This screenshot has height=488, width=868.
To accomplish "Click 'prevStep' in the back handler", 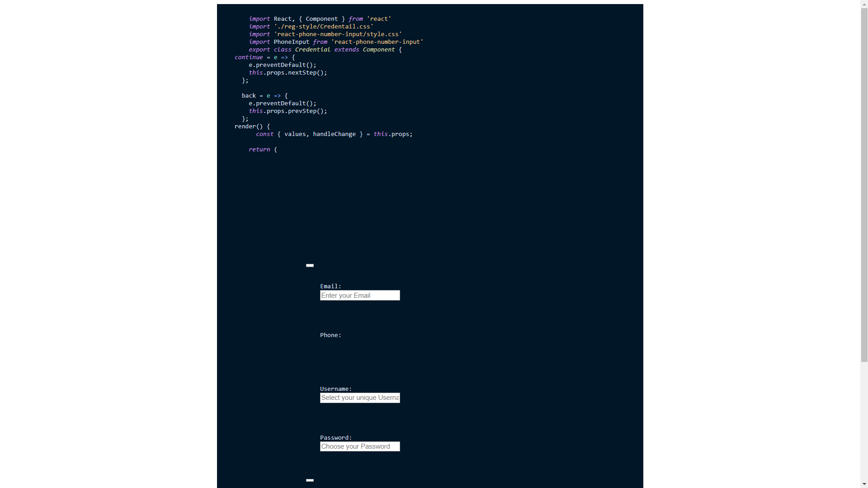I will [x=302, y=111].
